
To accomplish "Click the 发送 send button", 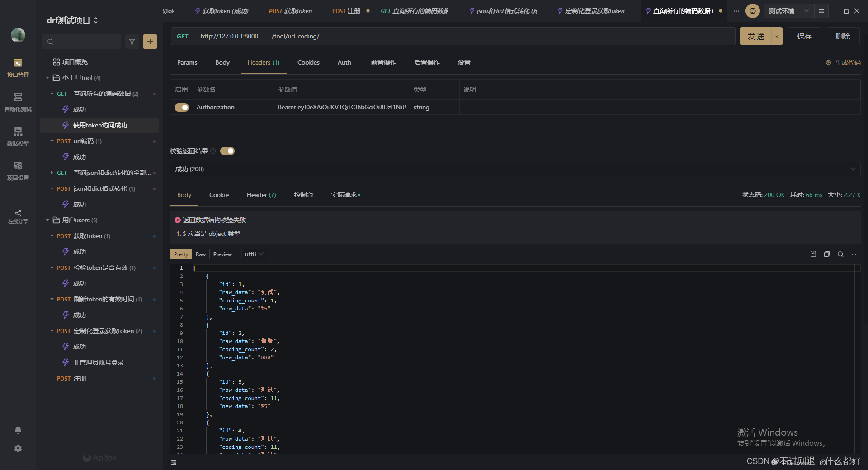I will coord(756,36).
